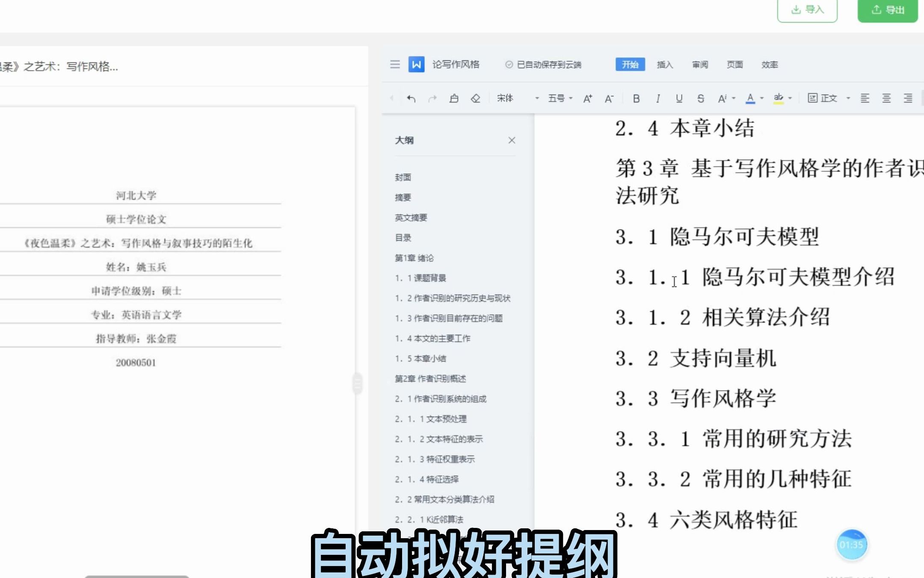924x578 pixels.
Task: Apply superscript text effect icon
Action: pyautogui.click(x=722, y=98)
